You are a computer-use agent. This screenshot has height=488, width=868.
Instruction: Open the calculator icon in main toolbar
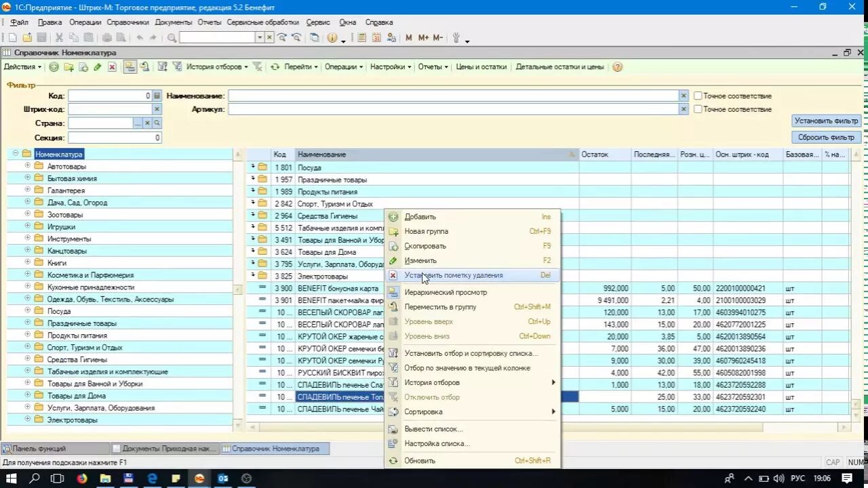[x=362, y=38]
